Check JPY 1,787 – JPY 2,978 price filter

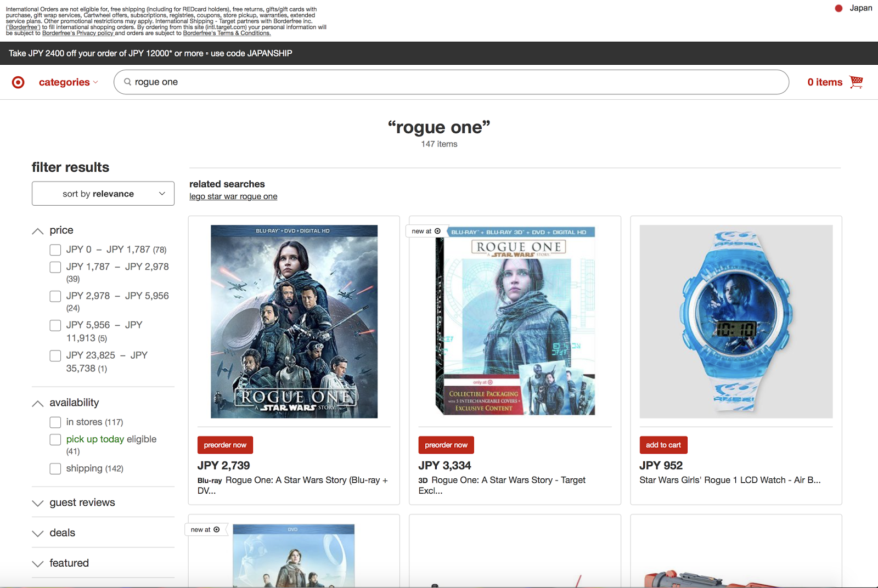click(x=55, y=267)
